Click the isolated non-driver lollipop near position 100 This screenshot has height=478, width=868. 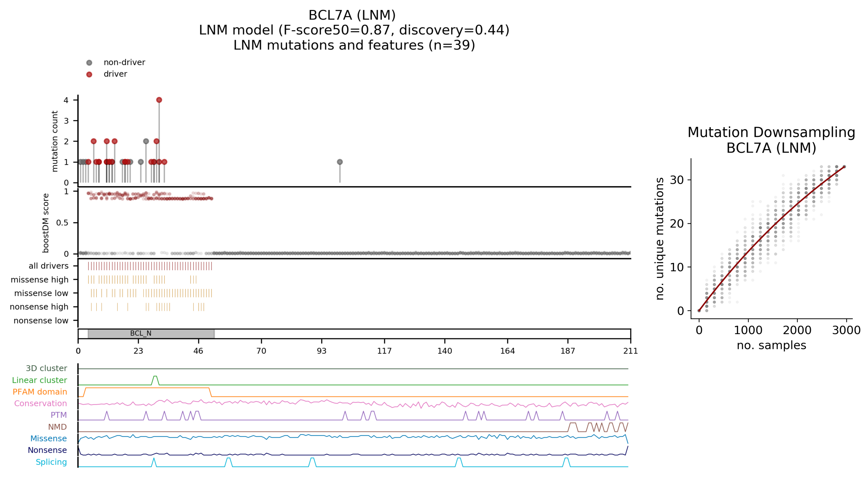[x=340, y=162]
